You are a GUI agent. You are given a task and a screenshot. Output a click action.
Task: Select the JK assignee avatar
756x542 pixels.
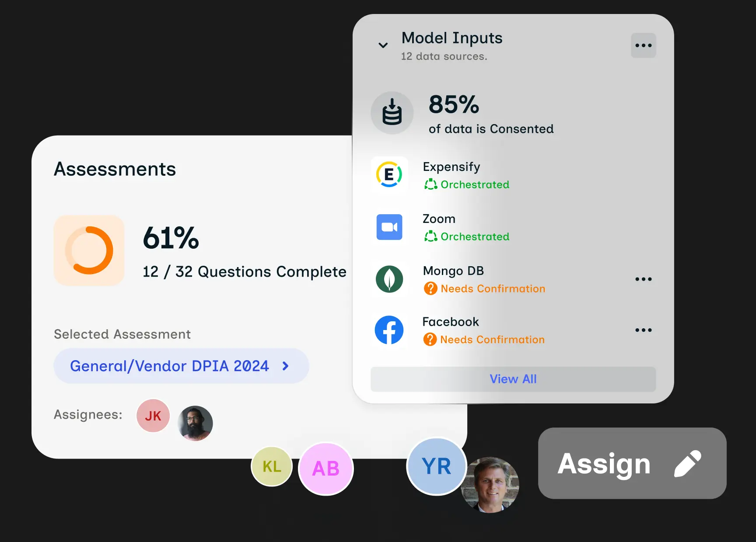click(x=153, y=416)
